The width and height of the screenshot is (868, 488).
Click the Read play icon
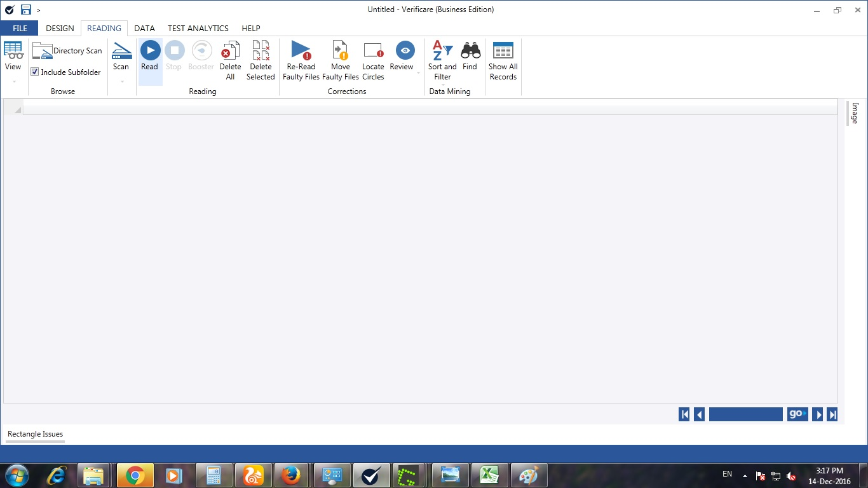(x=150, y=51)
